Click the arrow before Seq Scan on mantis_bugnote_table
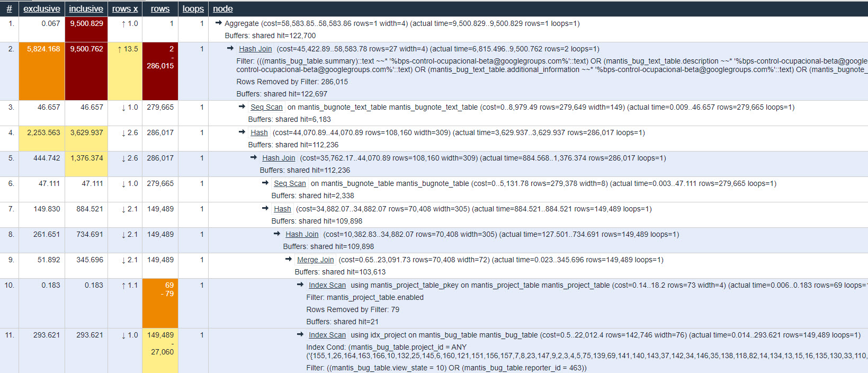Screen dimensions: 868x373 pyautogui.click(x=265, y=183)
